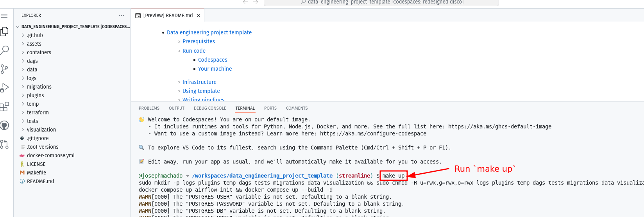Open docker-compose.yml file
Viewport: 644px width, 217px height.
tap(51, 155)
